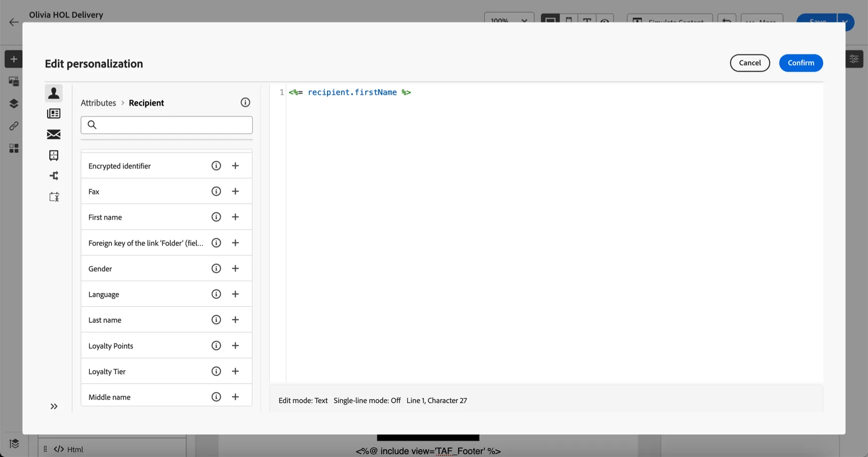Show info for Language attribute

[x=216, y=294]
